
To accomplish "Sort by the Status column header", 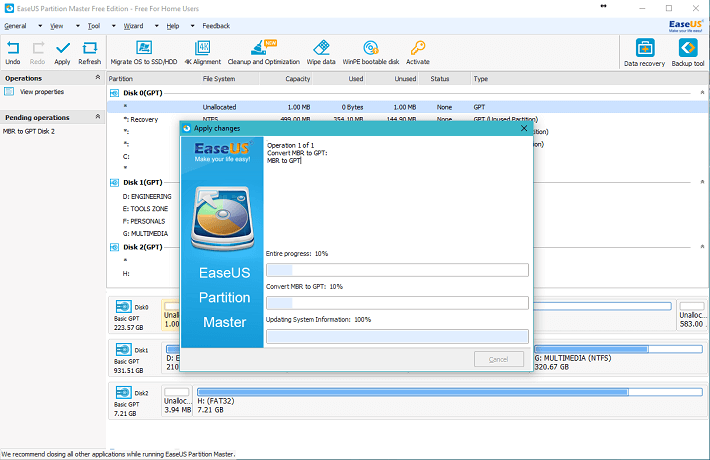I will 445,79.
